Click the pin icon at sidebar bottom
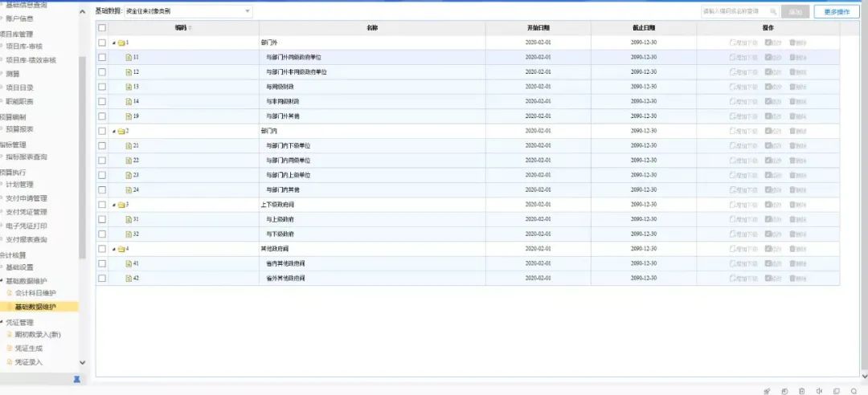The width and height of the screenshot is (868, 395). click(77, 378)
